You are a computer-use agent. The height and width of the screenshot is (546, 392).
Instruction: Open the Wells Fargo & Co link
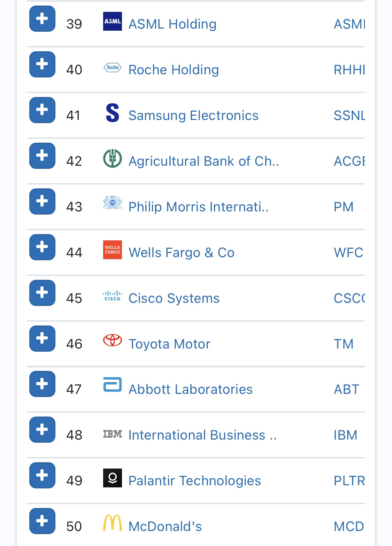pyautogui.click(x=181, y=253)
